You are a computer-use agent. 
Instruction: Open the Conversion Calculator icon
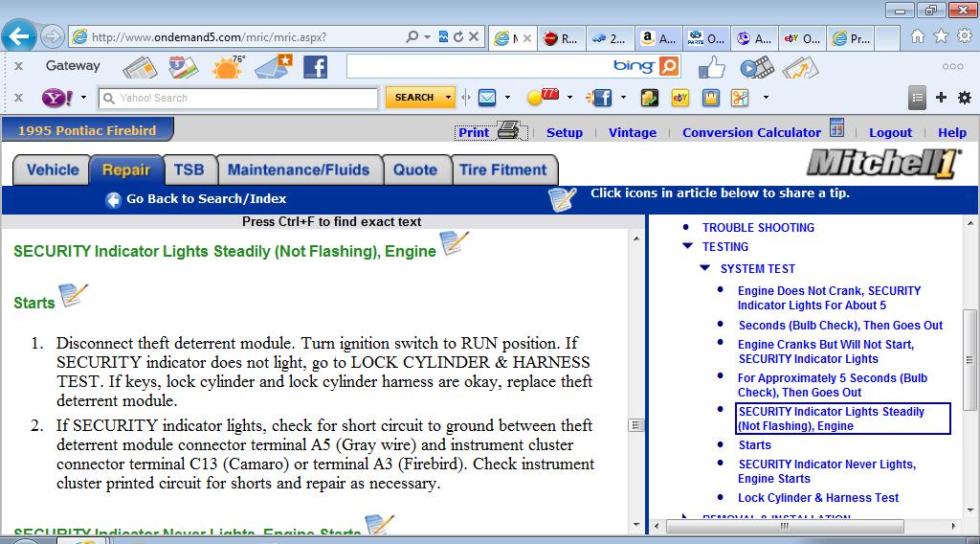(x=836, y=127)
